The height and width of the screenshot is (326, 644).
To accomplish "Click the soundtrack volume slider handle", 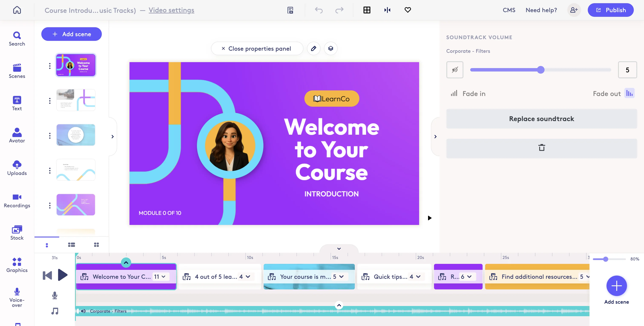I will [541, 70].
